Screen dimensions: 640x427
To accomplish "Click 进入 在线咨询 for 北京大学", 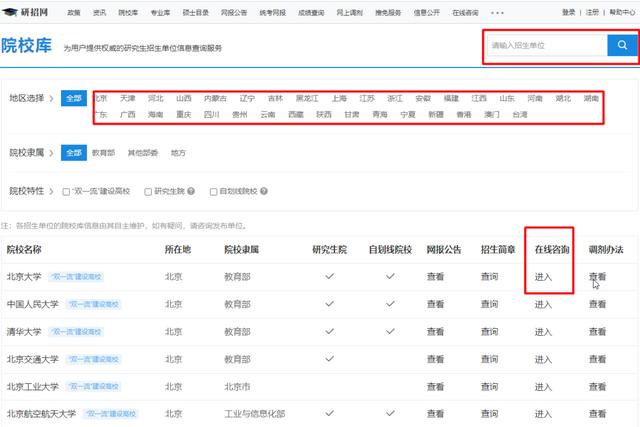I will (x=543, y=277).
